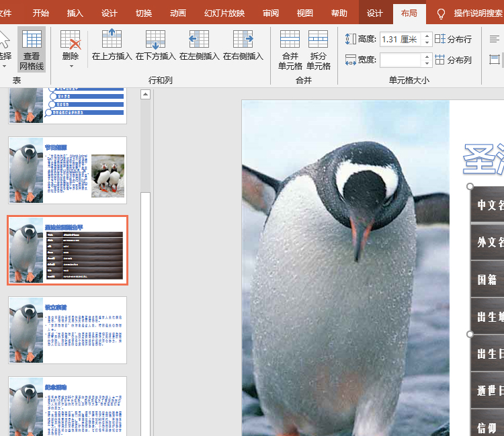Image resolution: width=504 pixels, height=436 pixels.
Task: Insert row below with 在下方插入
Action: click(156, 45)
